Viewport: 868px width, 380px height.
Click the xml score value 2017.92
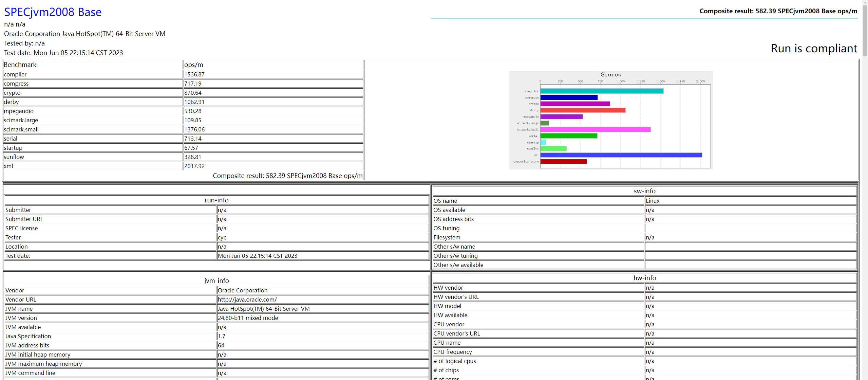(x=194, y=166)
